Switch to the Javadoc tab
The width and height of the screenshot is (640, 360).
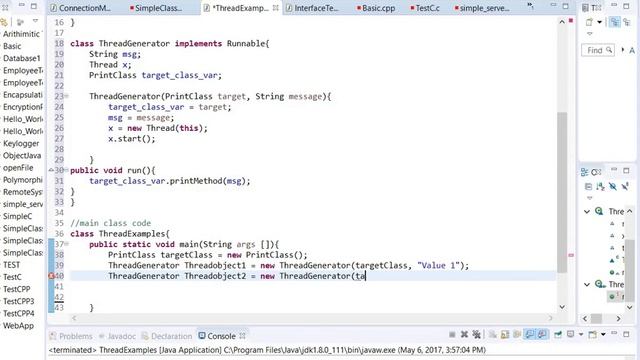pyautogui.click(x=118, y=336)
